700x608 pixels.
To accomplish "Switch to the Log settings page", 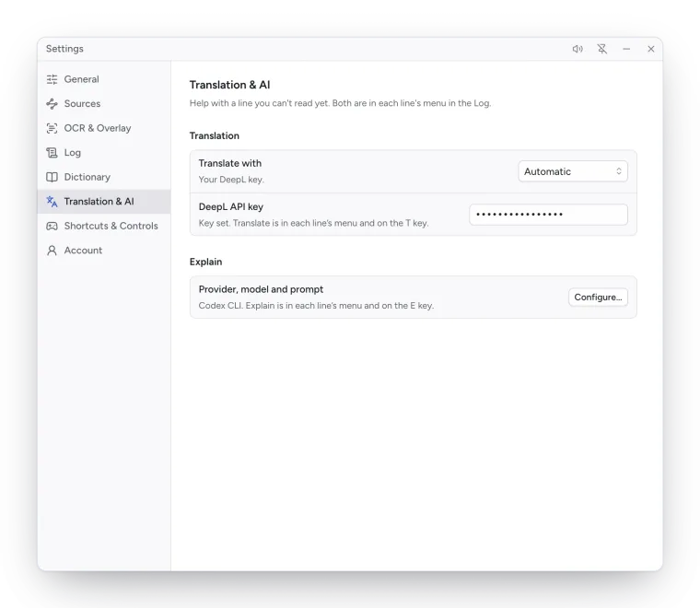I will [x=103, y=153].
